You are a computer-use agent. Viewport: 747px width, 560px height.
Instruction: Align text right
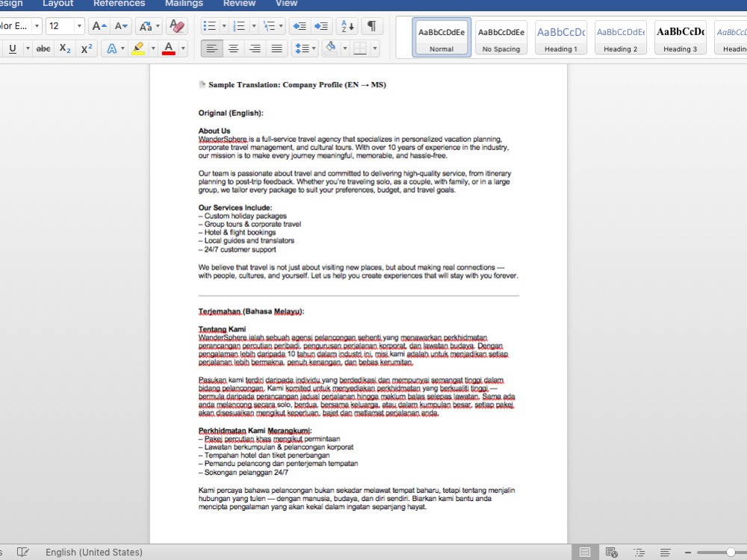coord(255,49)
